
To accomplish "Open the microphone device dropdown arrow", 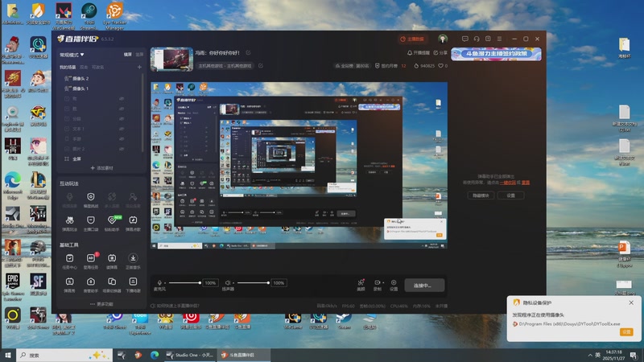I will (165, 283).
